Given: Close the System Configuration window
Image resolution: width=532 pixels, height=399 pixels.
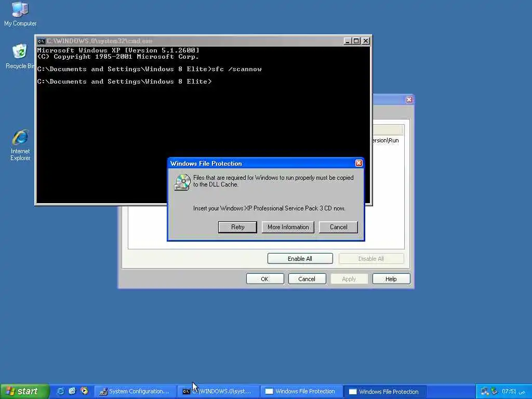Looking at the screenshot, I should 409,99.
